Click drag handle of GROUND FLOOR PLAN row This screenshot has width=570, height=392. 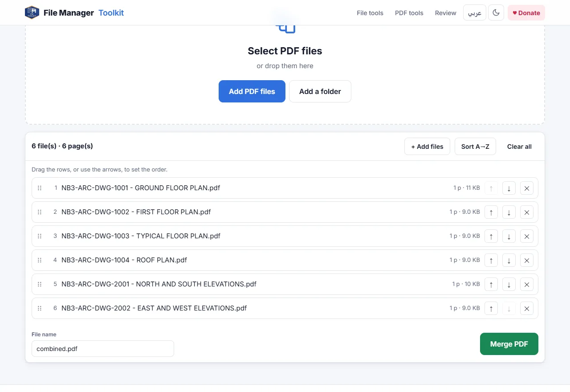click(40, 188)
